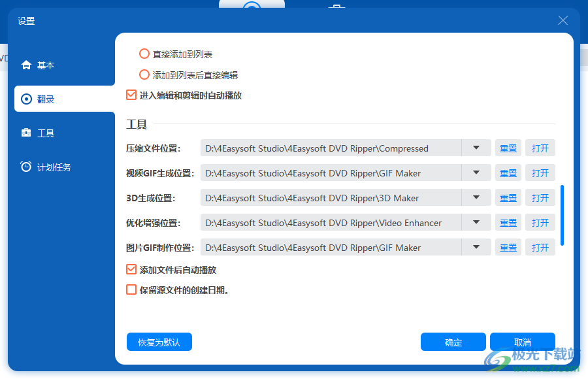The width and height of the screenshot is (588, 379).
Task: Open the 优化增强位置 folder with 打开
Action: tap(540, 222)
